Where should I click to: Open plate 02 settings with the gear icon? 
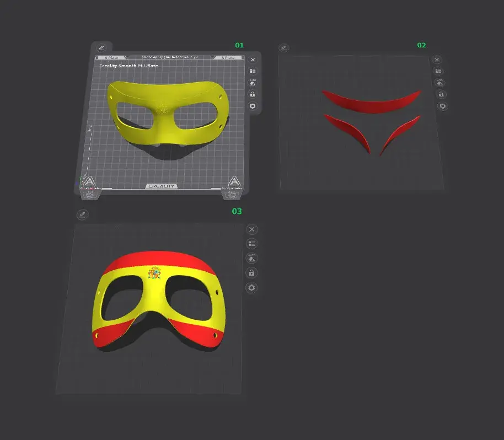point(442,106)
